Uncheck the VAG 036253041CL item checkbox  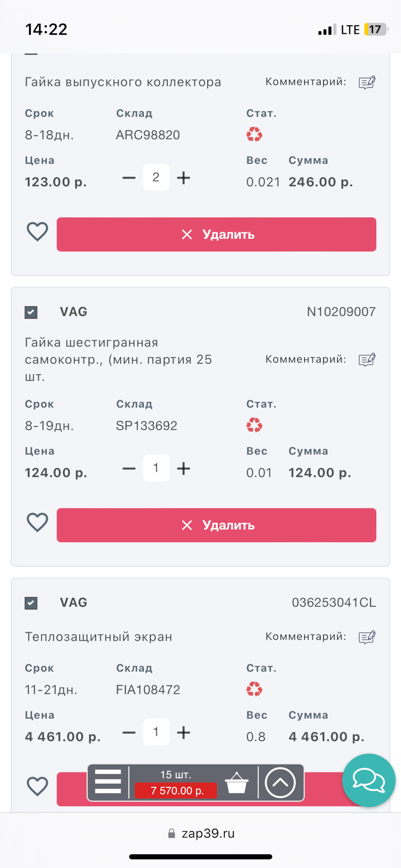tap(31, 603)
